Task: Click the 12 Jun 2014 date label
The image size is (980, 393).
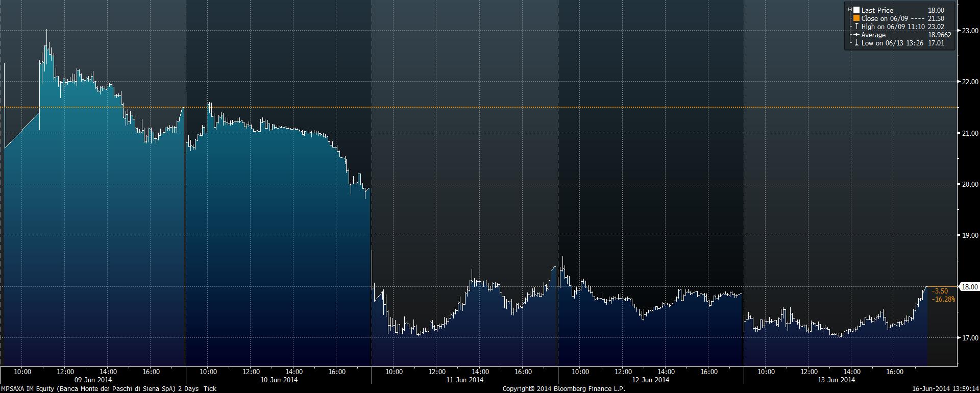Action: pyautogui.click(x=650, y=380)
